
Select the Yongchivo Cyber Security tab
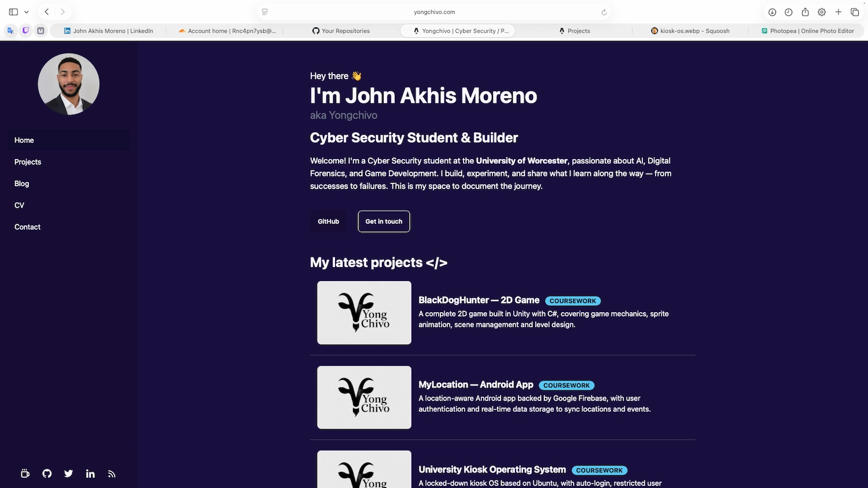(458, 31)
